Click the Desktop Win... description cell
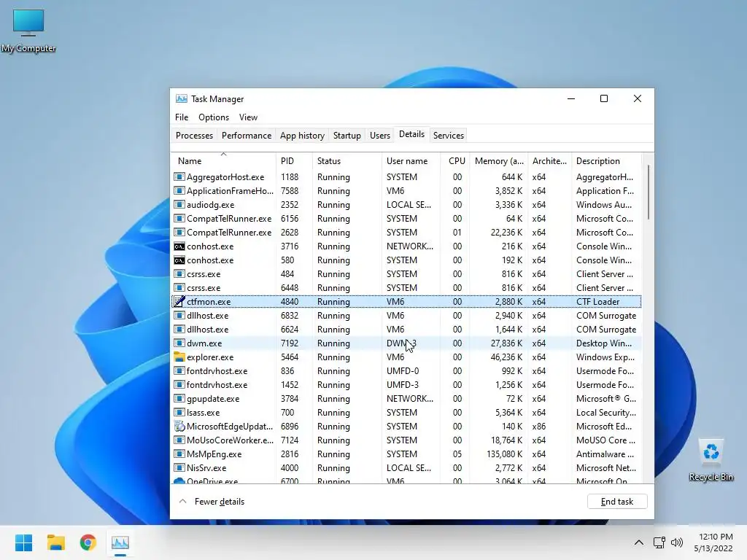 click(x=604, y=343)
